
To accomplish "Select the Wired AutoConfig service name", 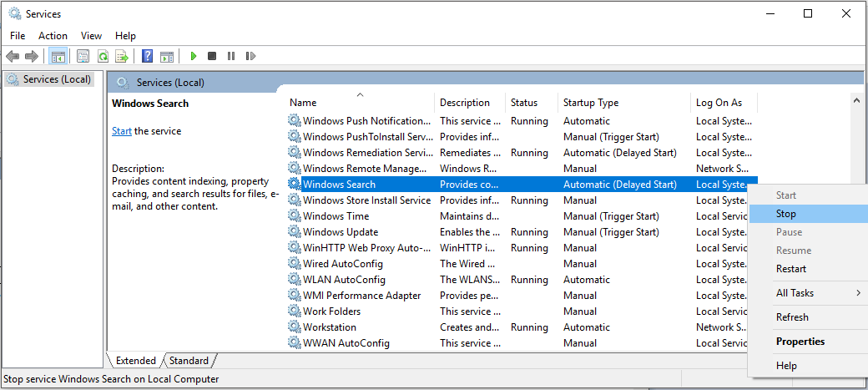I will [343, 264].
